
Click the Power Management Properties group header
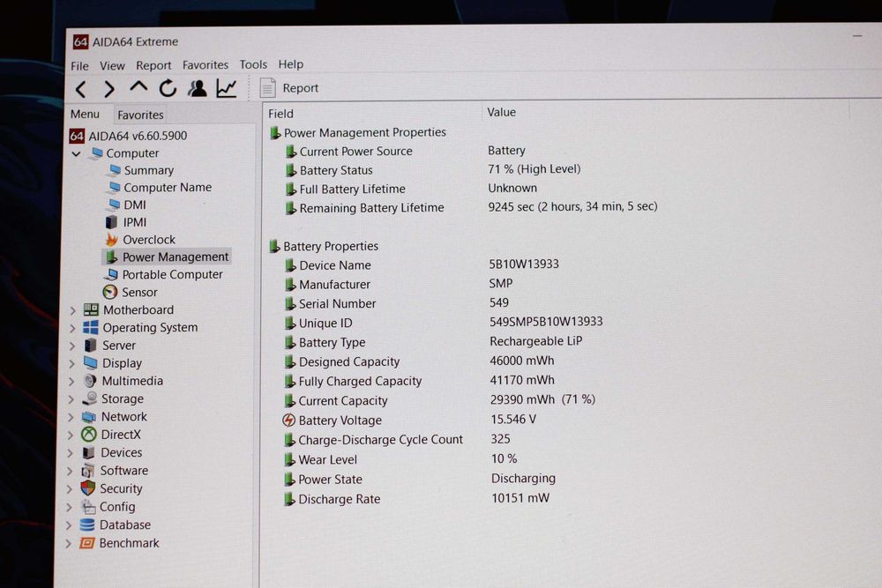(364, 132)
